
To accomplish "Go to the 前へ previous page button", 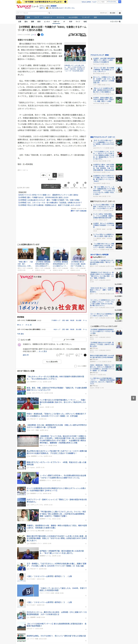I will click(x=44, y=175).
